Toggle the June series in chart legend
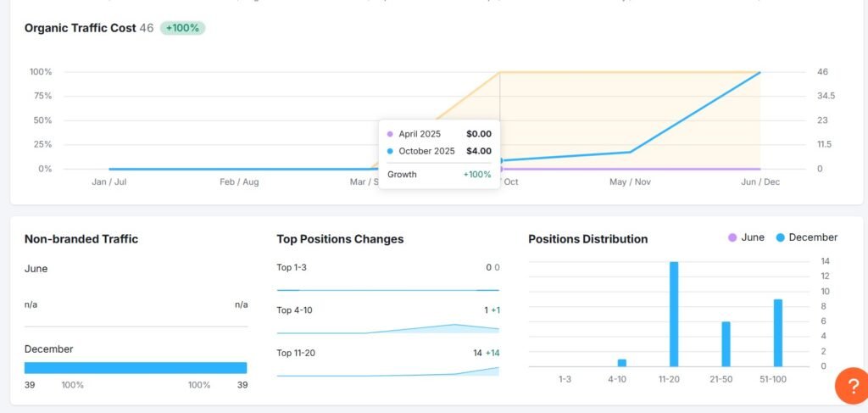Viewport: 868px width, 413px height. [746, 237]
